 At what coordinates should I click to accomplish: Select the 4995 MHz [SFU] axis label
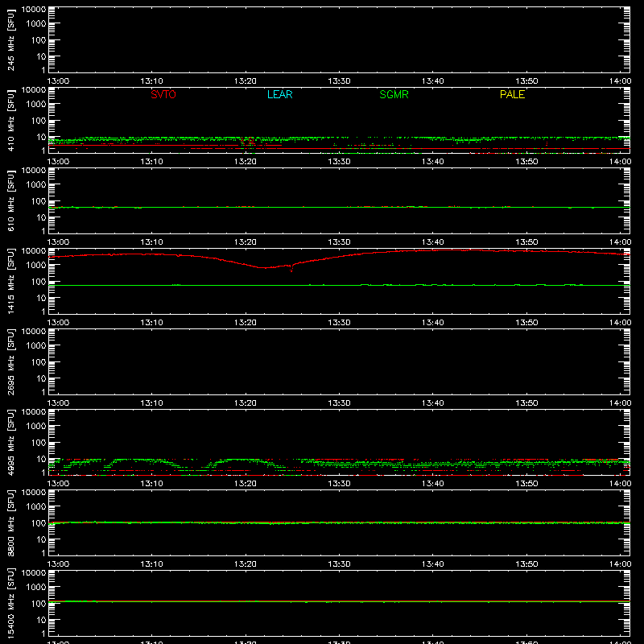tap(11, 442)
